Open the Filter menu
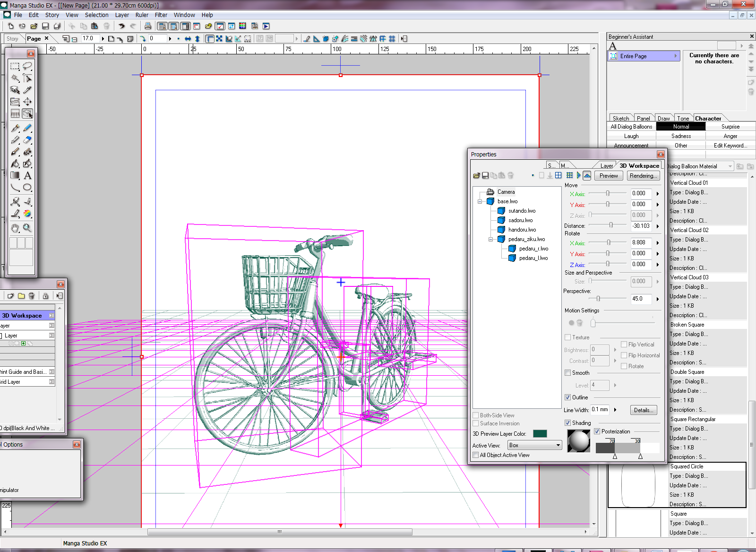756x552 pixels. coord(161,15)
